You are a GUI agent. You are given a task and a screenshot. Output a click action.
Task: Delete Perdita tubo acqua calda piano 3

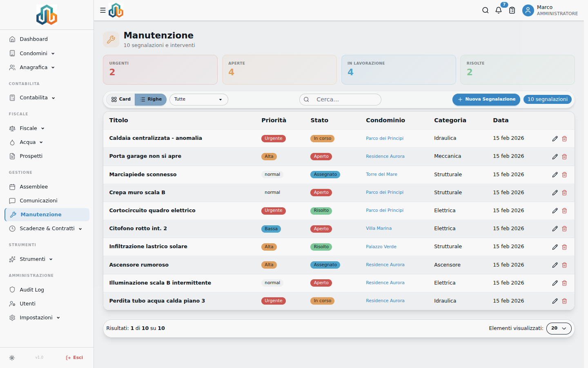tap(564, 301)
